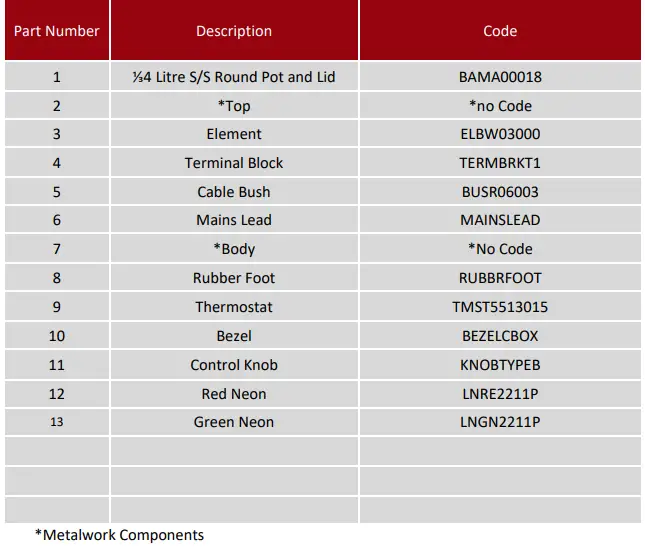Select the Thermostat description cell

pos(234,307)
